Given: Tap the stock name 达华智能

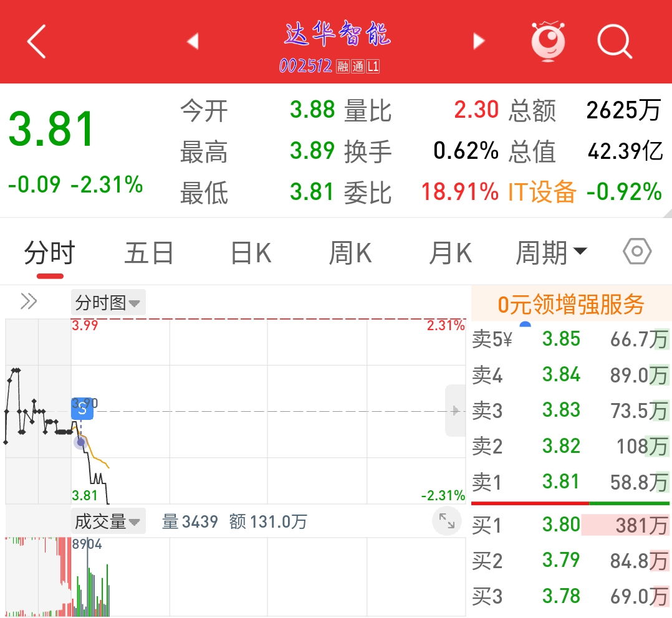Looking at the screenshot, I should [337, 34].
